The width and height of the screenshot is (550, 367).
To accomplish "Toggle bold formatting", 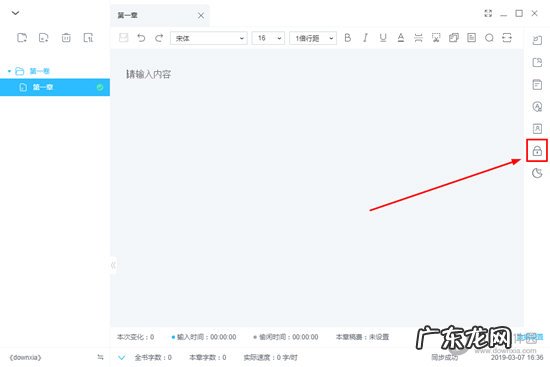I will click(x=348, y=38).
